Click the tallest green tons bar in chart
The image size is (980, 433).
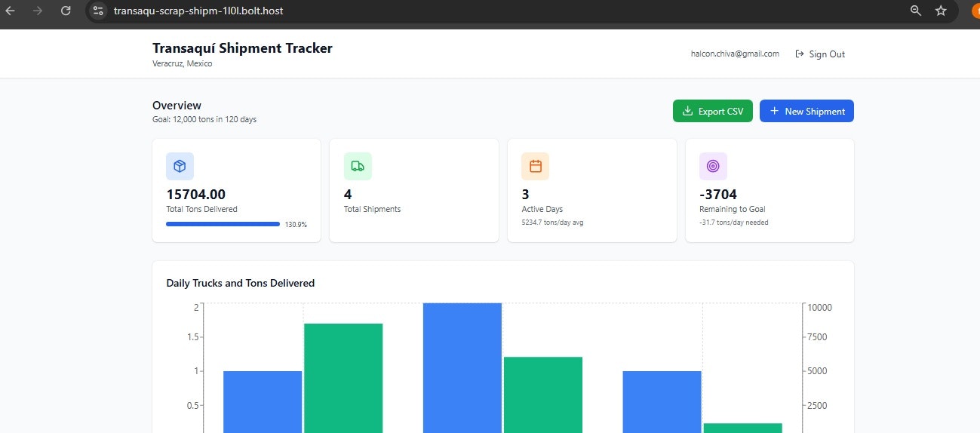point(343,378)
